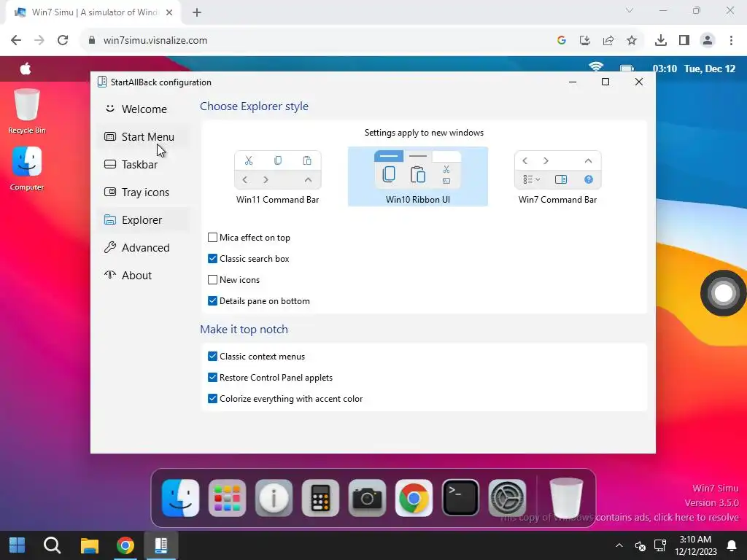Choose the Win11 Command Bar style
Viewport: 747px width, 560px height.
coord(278,177)
